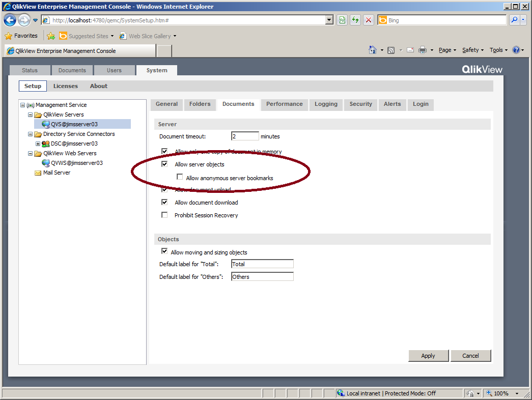The width and height of the screenshot is (532, 400).
Task: Click the QlikView Servers folder icon
Action: click(38, 115)
